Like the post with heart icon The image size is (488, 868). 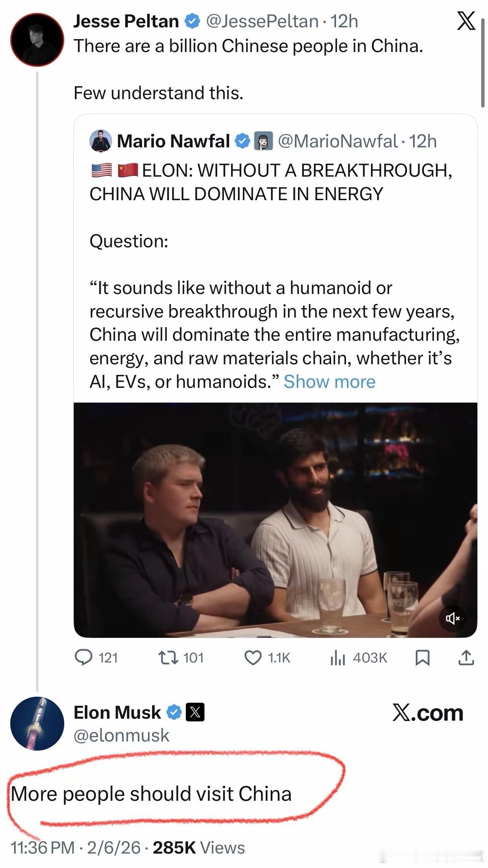coord(253,658)
